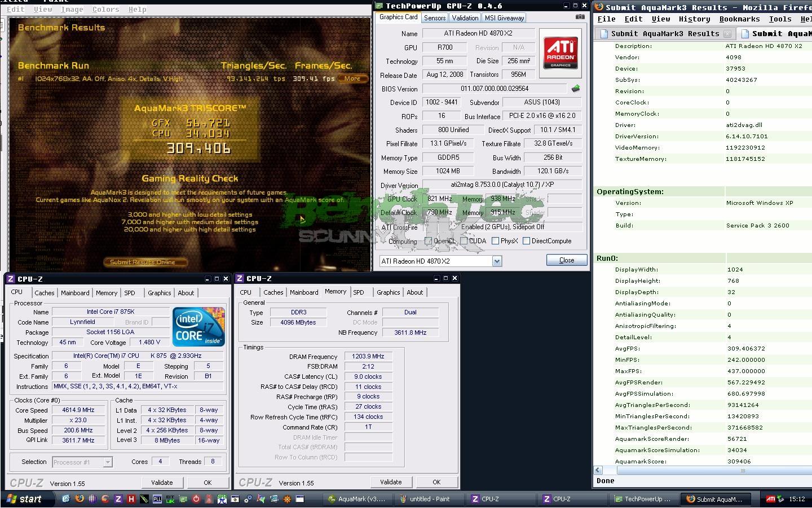This screenshot has width=812, height=508.
Task: Click the BIOS Version field 011.007.000.000.029564
Action: (x=495, y=89)
